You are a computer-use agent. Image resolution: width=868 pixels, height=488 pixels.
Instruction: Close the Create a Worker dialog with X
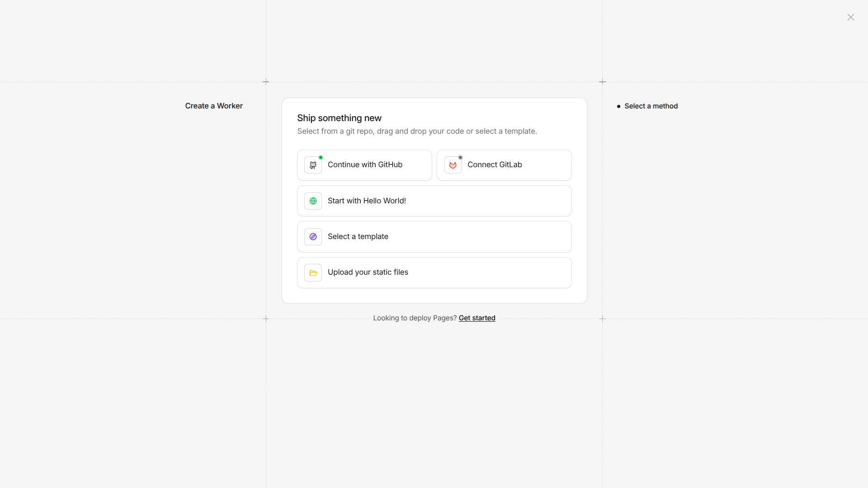pos(850,17)
